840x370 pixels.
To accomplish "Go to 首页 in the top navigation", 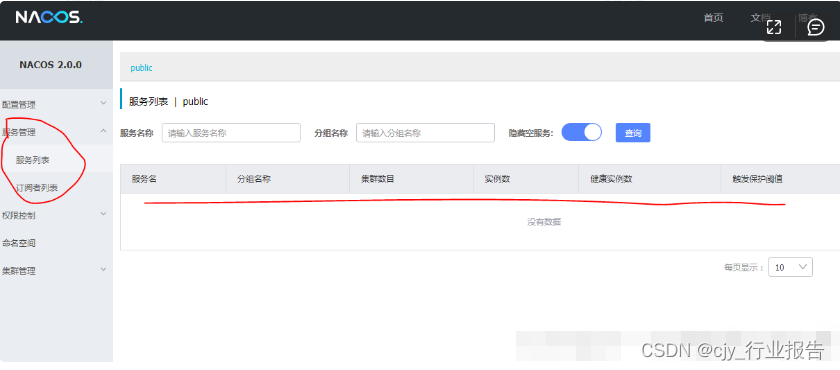I will tap(713, 18).
